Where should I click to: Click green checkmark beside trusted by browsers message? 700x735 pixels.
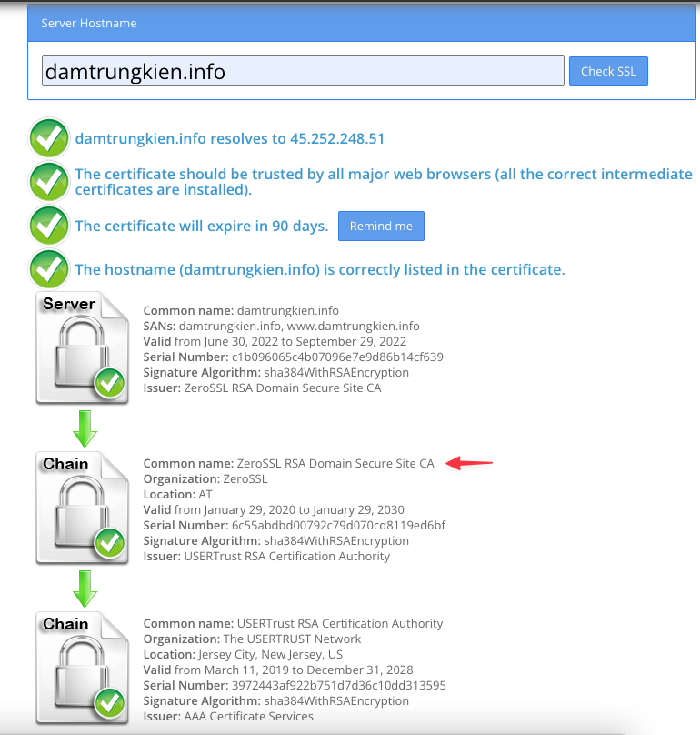coord(49,182)
